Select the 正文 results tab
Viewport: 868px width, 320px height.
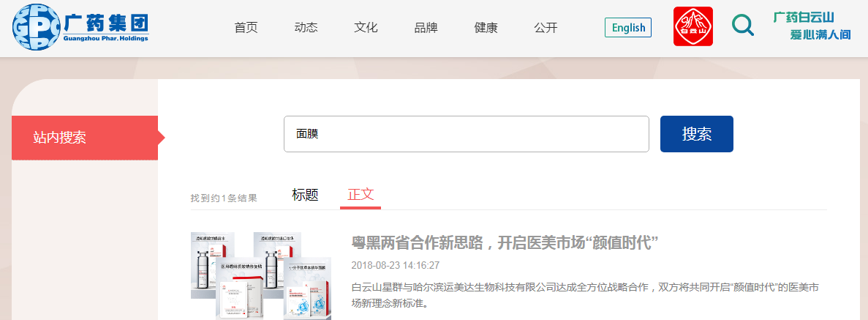tap(361, 195)
